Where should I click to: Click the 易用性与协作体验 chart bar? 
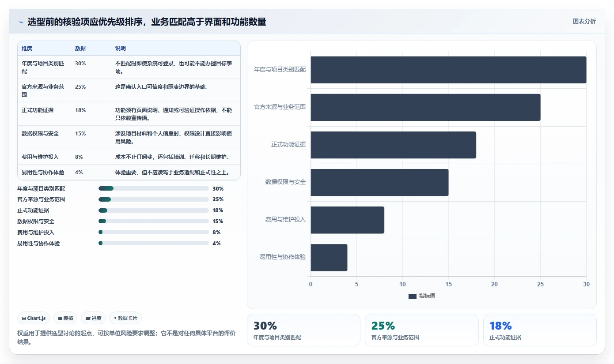pyautogui.click(x=329, y=257)
